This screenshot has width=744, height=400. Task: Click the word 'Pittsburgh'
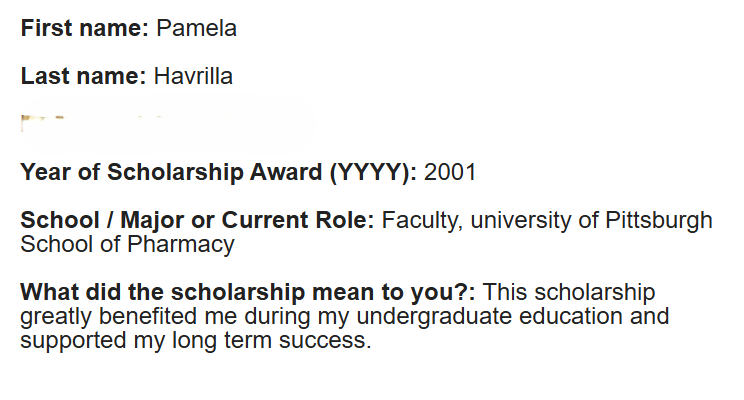[x=659, y=220]
